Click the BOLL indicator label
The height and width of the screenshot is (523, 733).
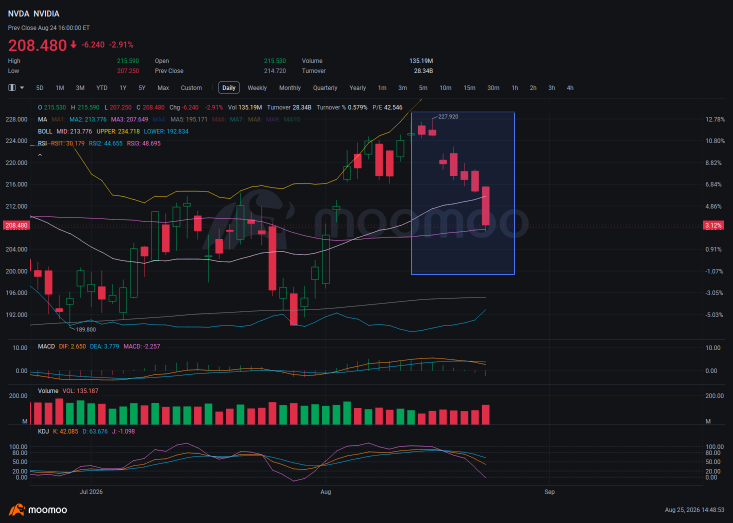point(45,132)
